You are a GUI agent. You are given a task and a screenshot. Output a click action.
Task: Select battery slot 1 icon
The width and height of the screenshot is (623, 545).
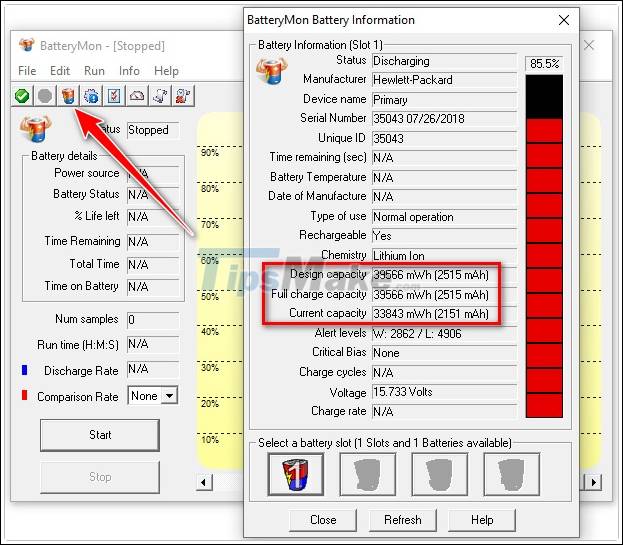(296, 474)
